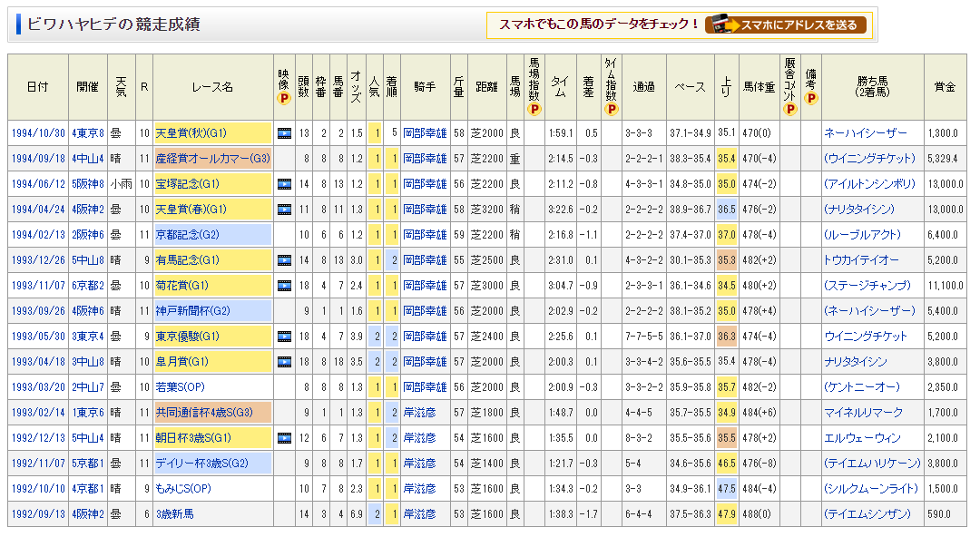The width and height of the screenshot is (980, 537).
Task: Open the 1994/10/30 date link
Action: pos(37,133)
